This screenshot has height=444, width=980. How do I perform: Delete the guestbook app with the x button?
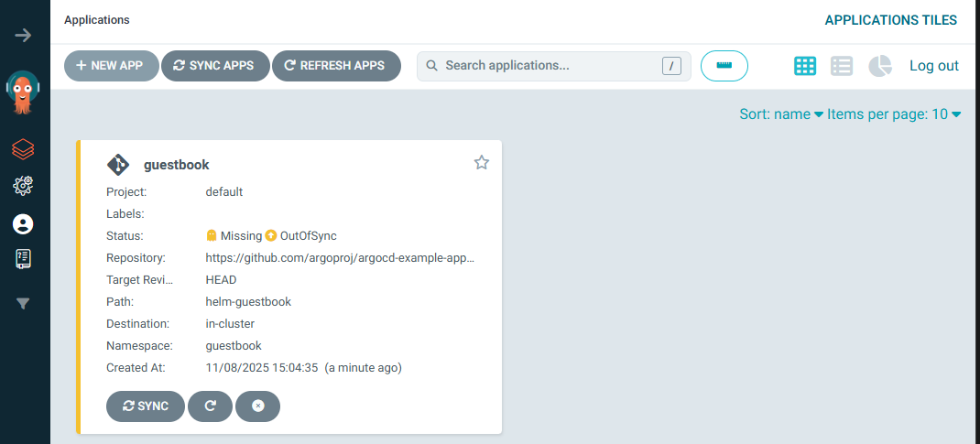tap(257, 406)
